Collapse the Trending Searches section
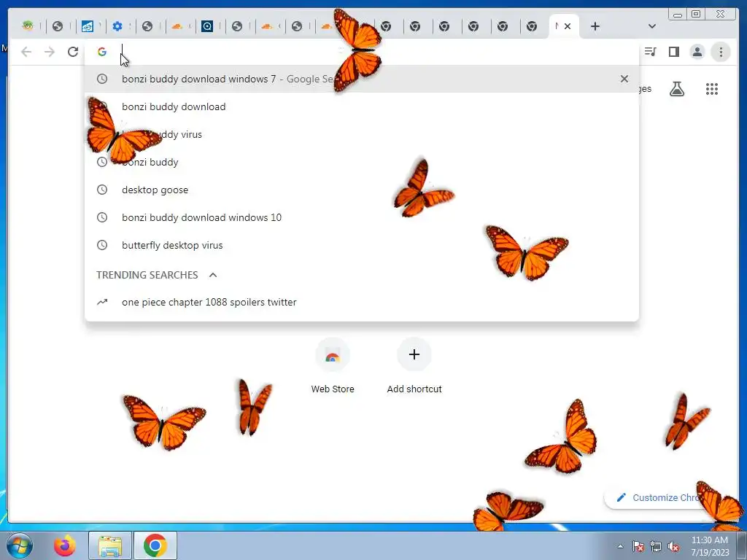Image resolution: width=747 pixels, height=560 pixels. click(x=213, y=275)
